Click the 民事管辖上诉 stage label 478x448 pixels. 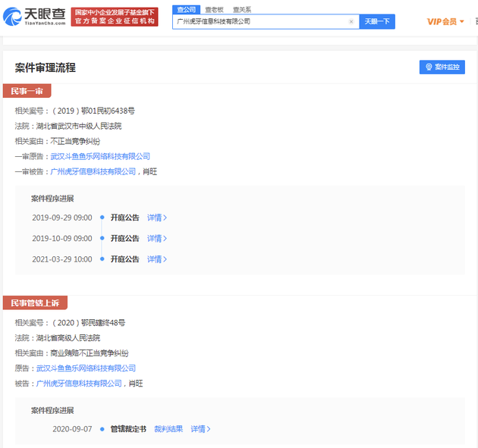pyautogui.click(x=35, y=303)
